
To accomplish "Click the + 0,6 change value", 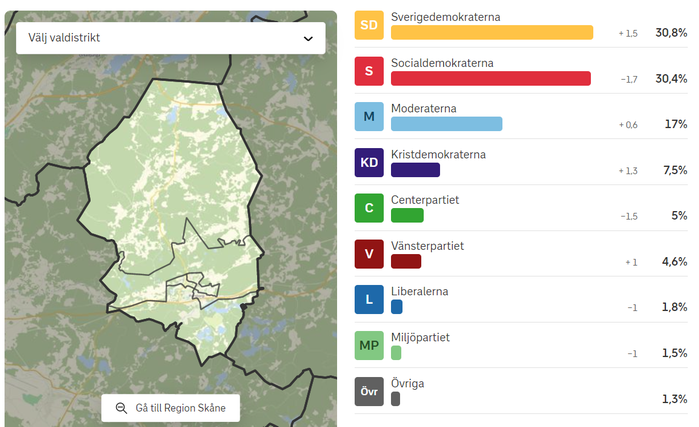I will click(x=628, y=125).
